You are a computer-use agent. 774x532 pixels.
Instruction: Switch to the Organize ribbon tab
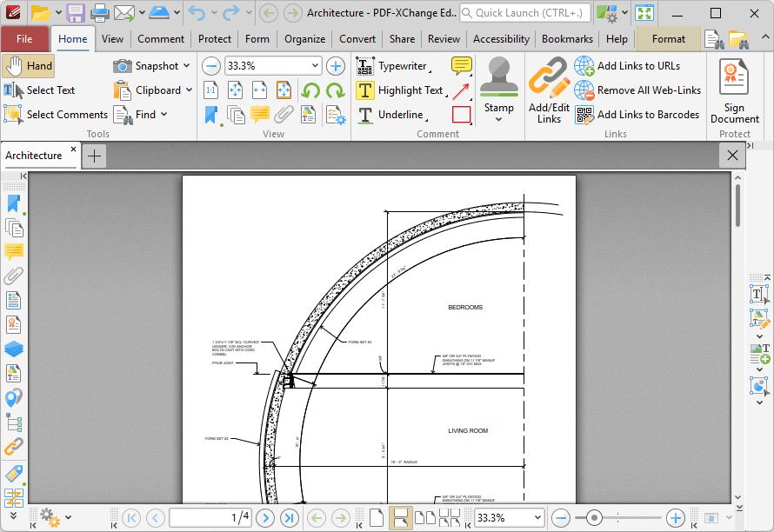[x=304, y=39]
